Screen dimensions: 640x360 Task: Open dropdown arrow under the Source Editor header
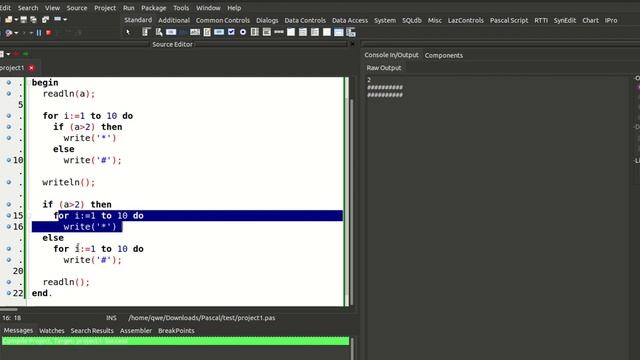pyautogui.click(x=8, y=54)
